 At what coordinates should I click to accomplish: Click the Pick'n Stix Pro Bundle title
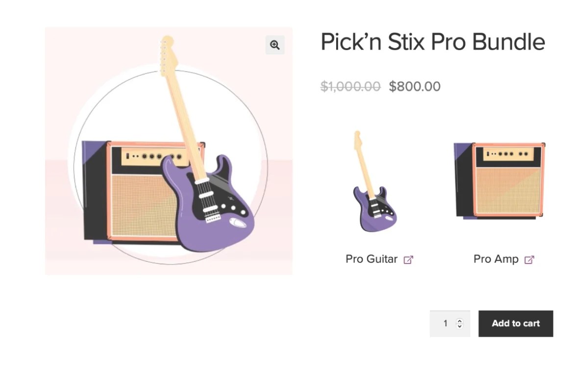coord(433,42)
